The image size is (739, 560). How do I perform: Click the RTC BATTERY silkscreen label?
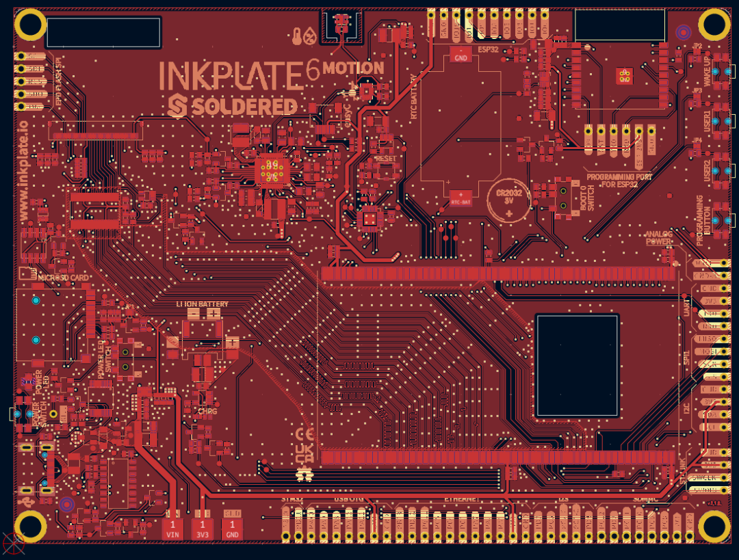[414, 96]
